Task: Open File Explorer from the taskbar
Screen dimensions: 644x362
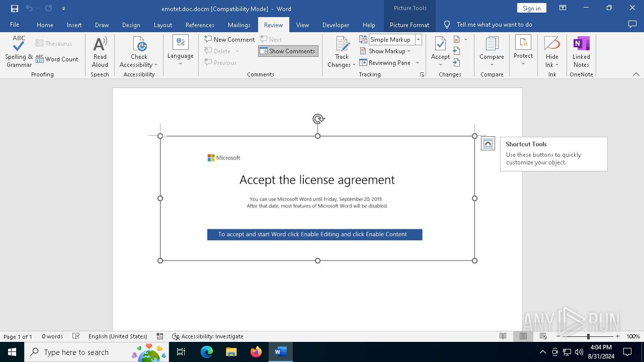Action: click(x=231, y=352)
